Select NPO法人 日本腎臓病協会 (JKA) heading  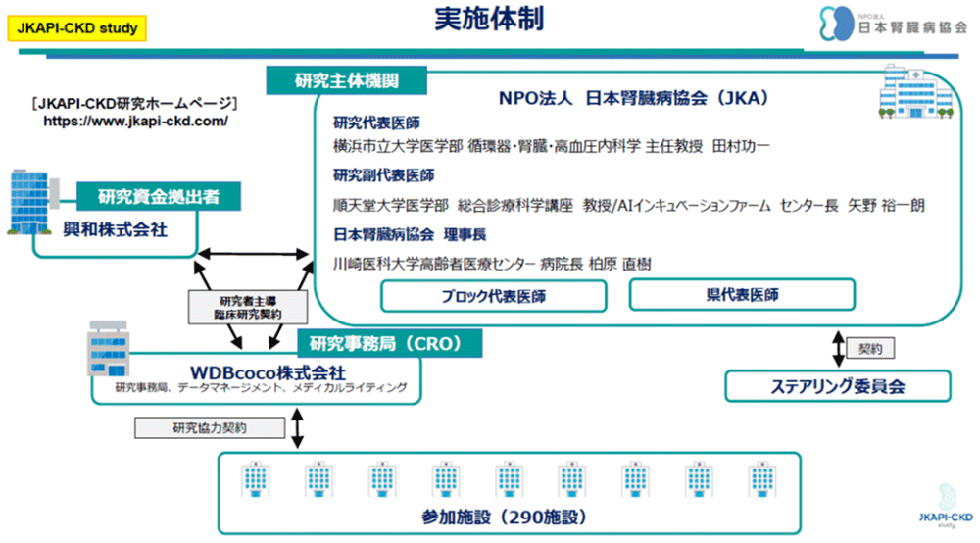tap(633, 98)
